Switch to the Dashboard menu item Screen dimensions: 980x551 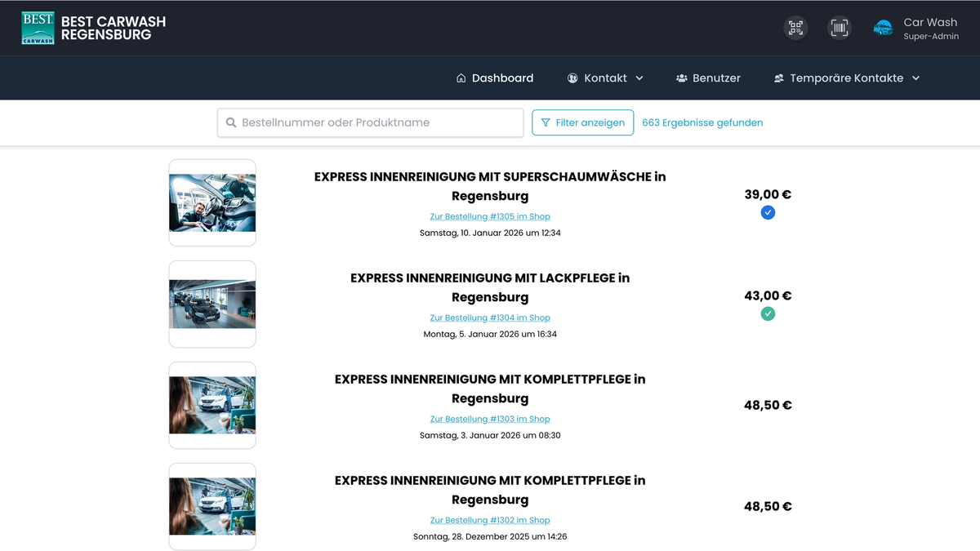tap(502, 78)
